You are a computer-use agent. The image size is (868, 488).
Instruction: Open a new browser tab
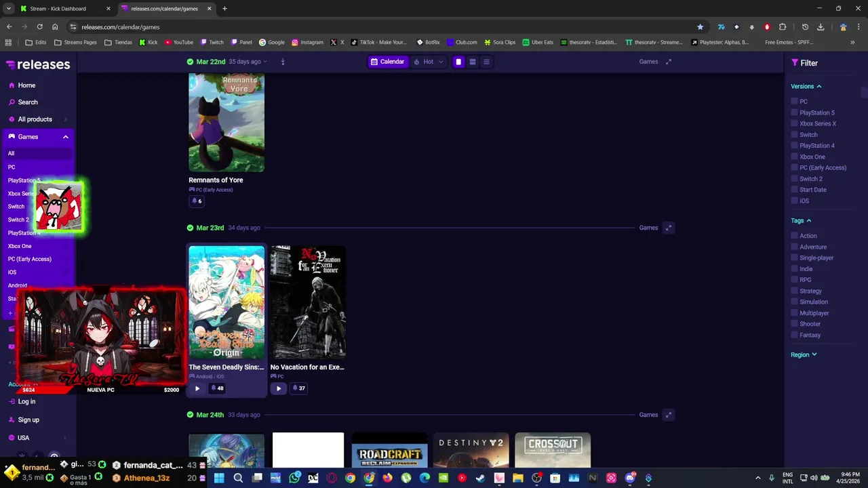(x=224, y=9)
